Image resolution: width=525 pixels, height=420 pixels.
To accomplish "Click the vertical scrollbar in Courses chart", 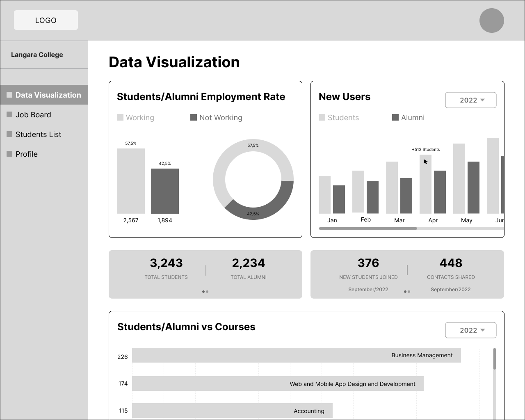I will (495, 359).
